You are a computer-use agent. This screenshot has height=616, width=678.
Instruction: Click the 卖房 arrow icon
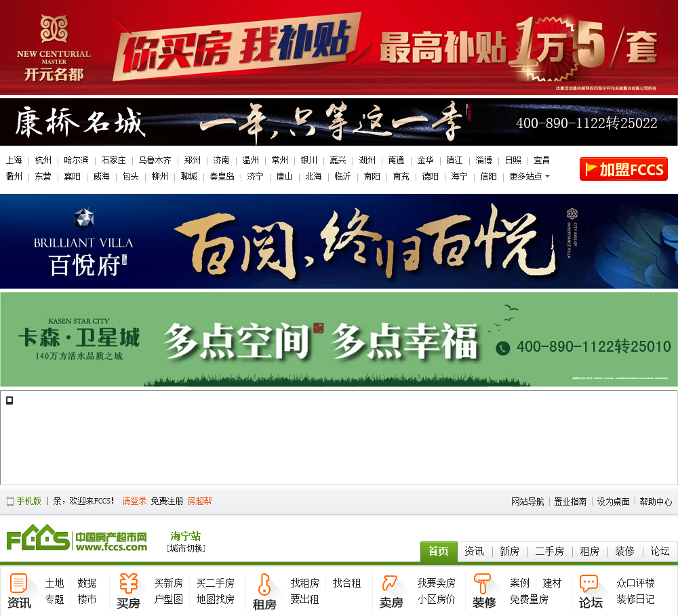pos(390,583)
